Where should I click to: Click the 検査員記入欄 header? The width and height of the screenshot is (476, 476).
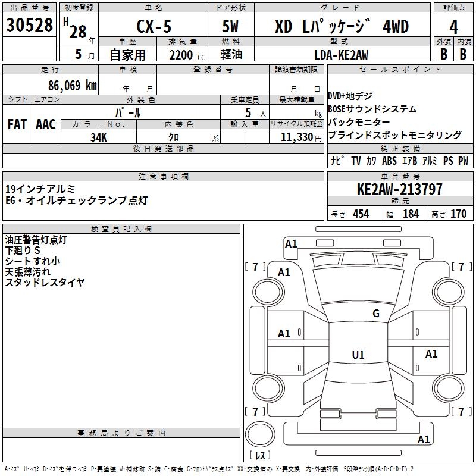[121, 229]
